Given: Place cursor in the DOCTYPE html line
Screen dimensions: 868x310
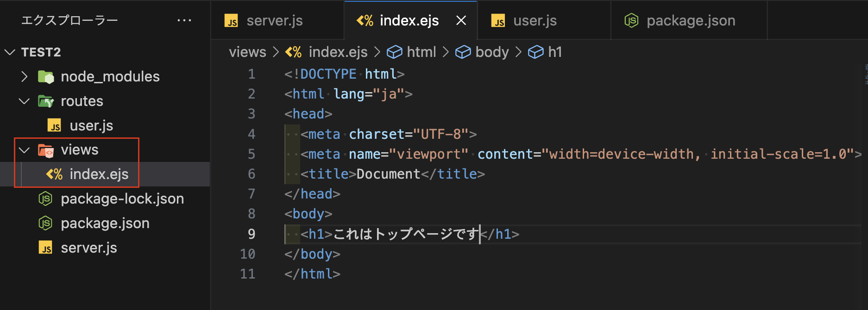Looking at the screenshot, I should [x=344, y=74].
